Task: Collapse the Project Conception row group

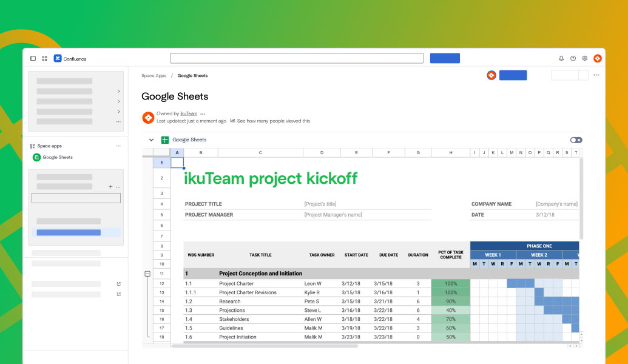Action: 146,274
